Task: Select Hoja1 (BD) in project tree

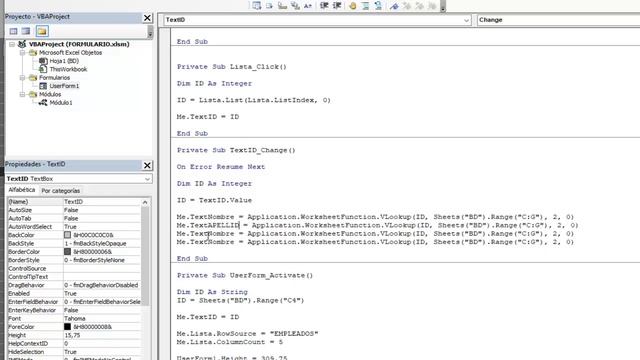Action: coord(64,61)
